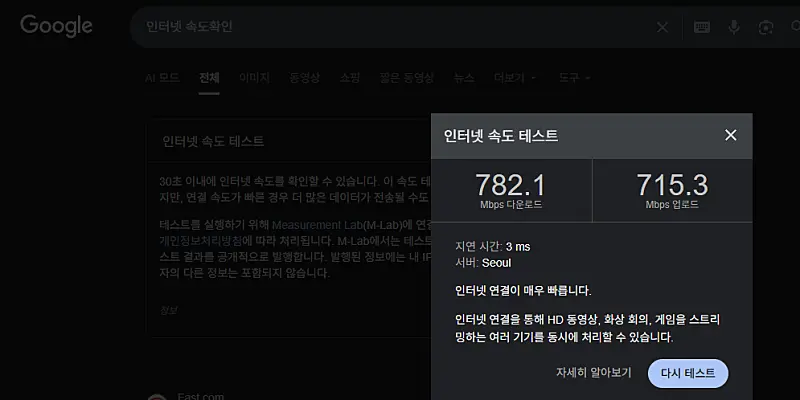Open the 동영상 tab

point(304,77)
